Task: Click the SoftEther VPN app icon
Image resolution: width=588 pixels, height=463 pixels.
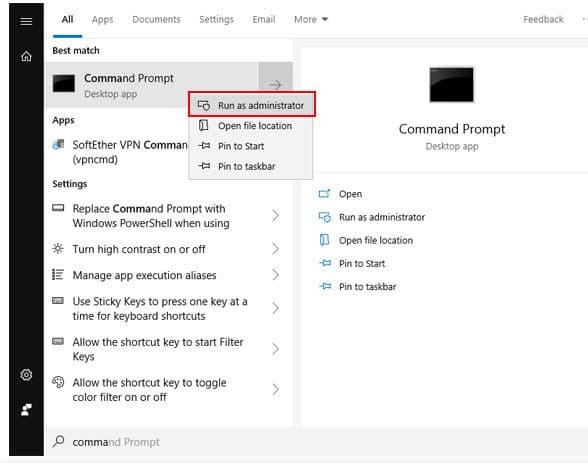Action: pos(58,144)
